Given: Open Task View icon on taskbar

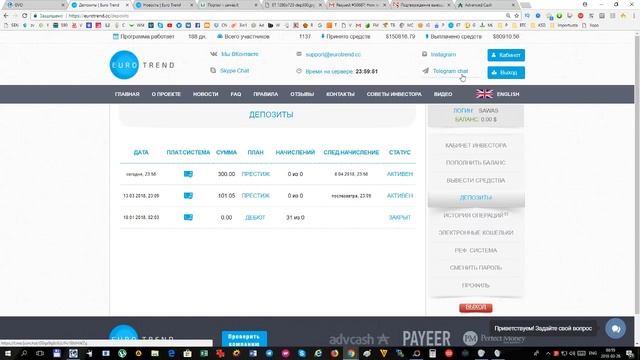Looking at the screenshot, I should 40,353.
